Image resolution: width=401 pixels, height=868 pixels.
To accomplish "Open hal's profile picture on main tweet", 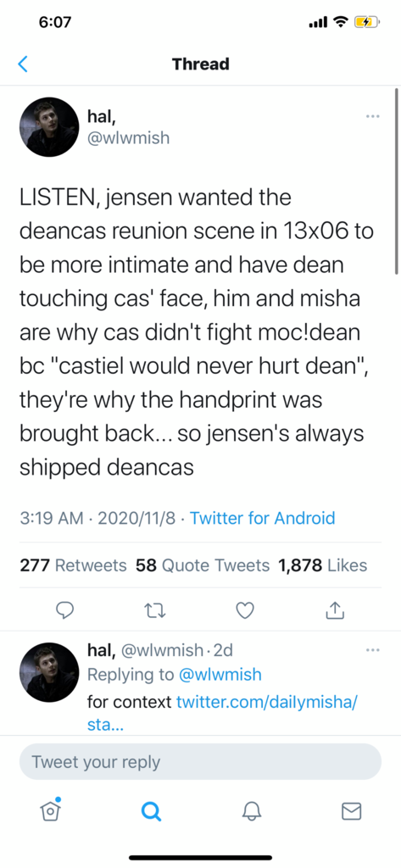I will pyautogui.click(x=49, y=127).
